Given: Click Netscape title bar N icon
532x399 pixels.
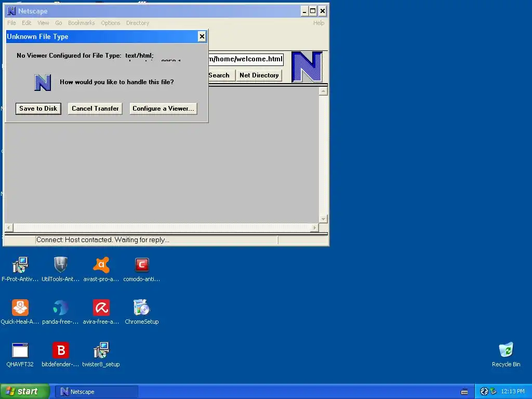Looking at the screenshot, I should click(11, 11).
